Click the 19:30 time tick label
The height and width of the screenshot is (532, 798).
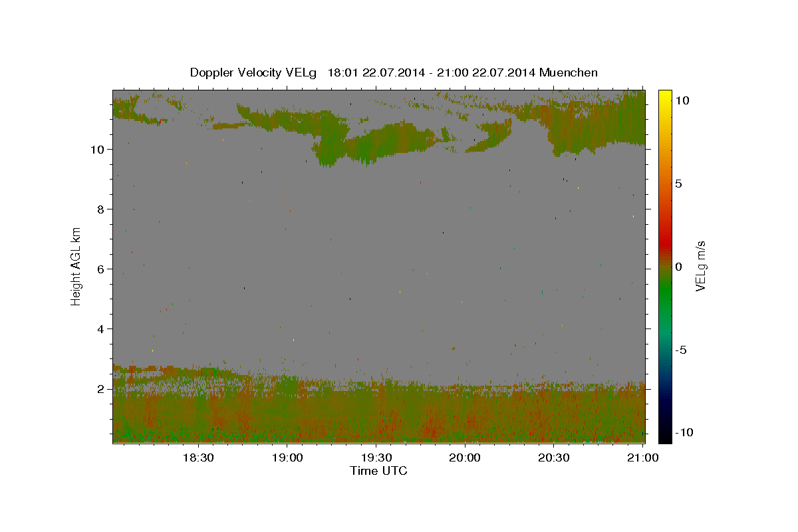point(376,458)
